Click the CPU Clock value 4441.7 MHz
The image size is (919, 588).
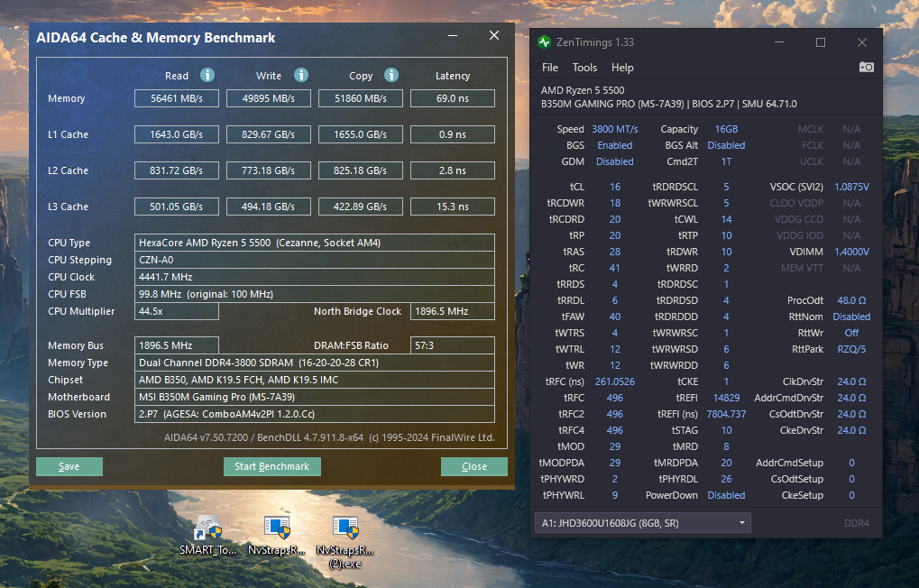coord(315,277)
